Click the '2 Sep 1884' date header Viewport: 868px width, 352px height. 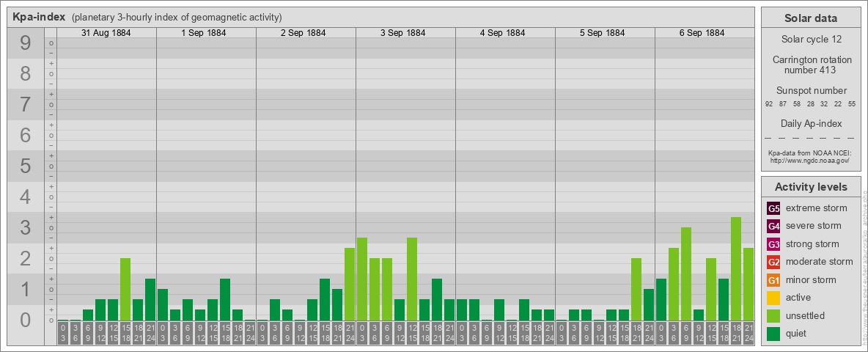304,33
